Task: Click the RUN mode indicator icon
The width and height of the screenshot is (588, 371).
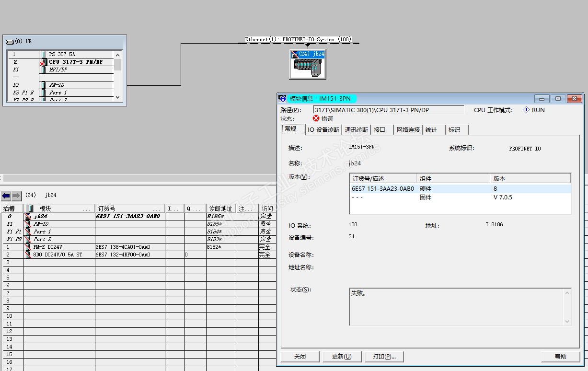Action: 526,110
